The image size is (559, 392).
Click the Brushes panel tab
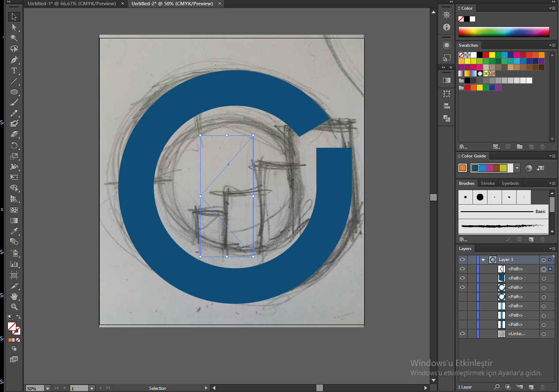[x=467, y=183]
